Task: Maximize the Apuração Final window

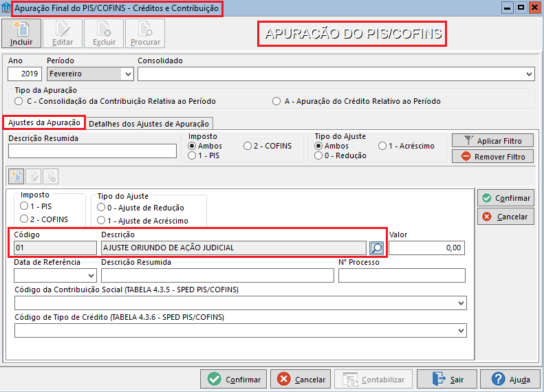Action: coord(521,8)
